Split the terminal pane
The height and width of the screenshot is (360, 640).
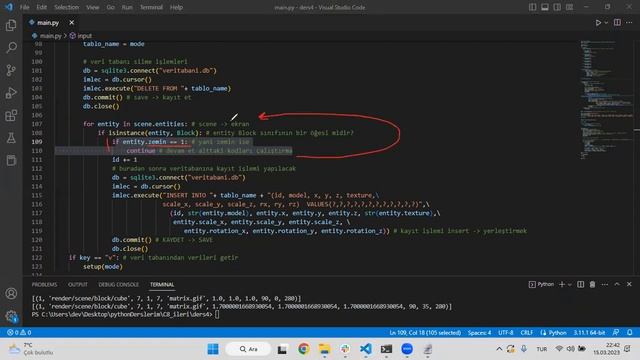coord(580,284)
